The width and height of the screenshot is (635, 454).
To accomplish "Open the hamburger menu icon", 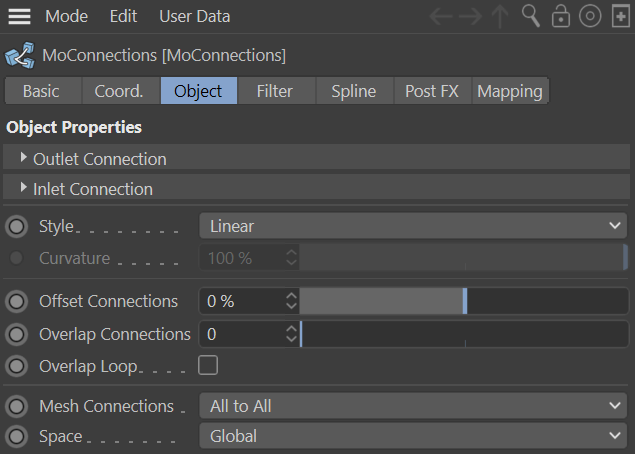I will pyautogui.click(x=19, y=16).
